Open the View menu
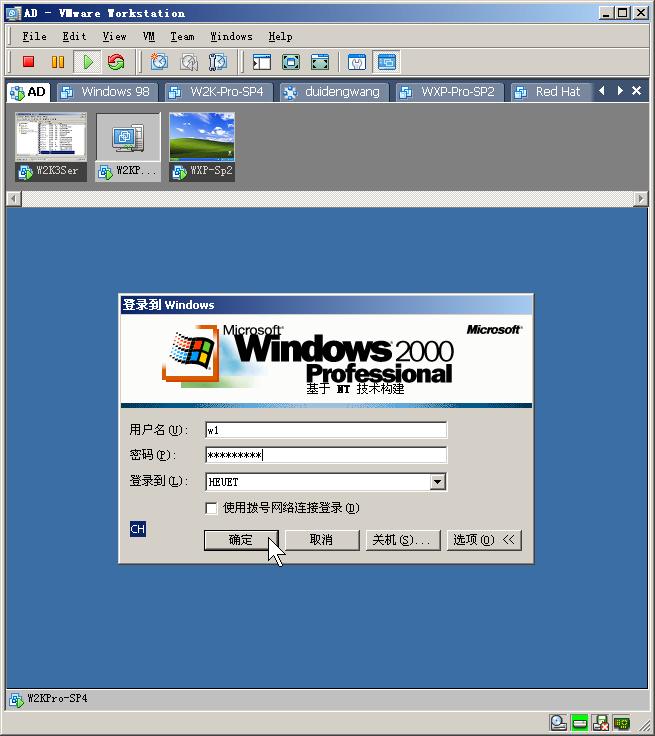This screenshot has width=655, height=736. [115, 37]
